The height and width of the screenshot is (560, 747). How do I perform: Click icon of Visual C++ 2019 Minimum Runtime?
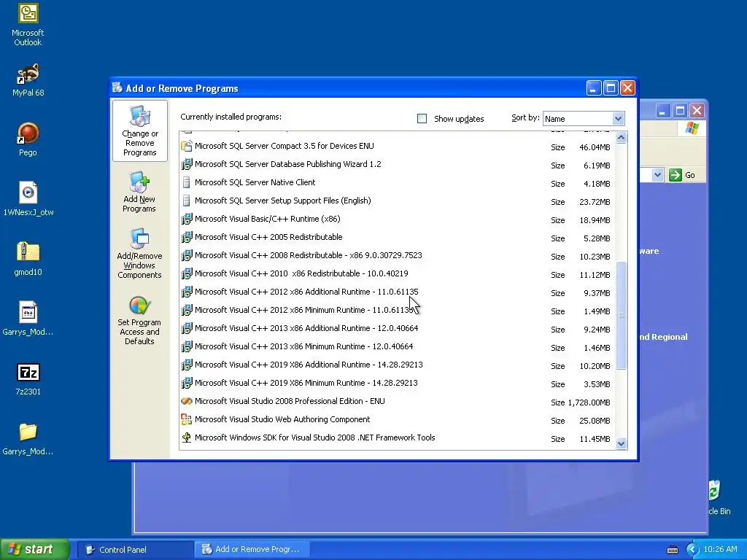[187, 383]
